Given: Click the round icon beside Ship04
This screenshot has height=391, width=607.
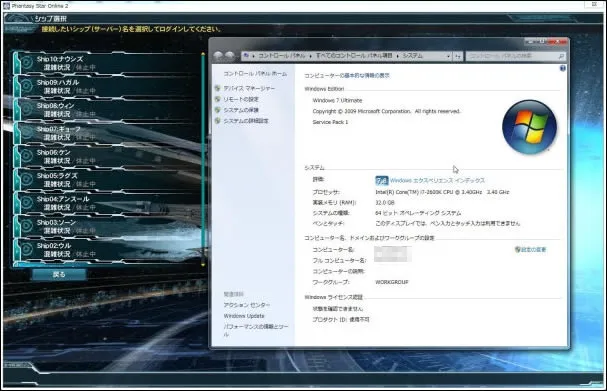Looking at the screenshot, I should pyautogui.click(x=26, y=202).
